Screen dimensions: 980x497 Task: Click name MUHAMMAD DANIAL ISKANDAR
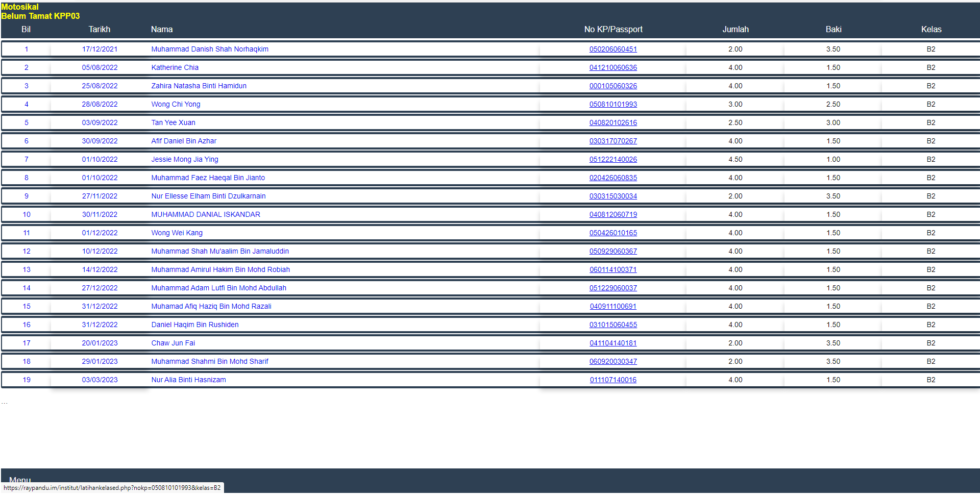pyautogui.click(x=206, y=215)
